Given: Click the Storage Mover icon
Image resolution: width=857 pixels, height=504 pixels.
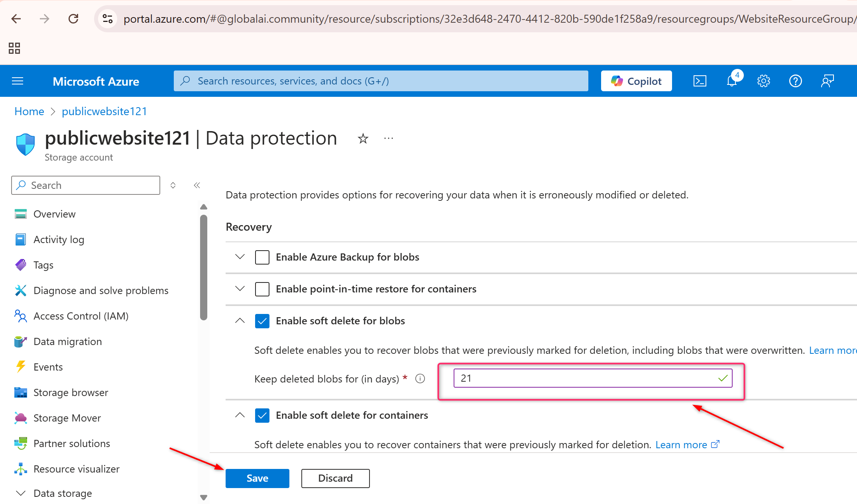Looking at the screenshot, I should click(x=21, y=418).
